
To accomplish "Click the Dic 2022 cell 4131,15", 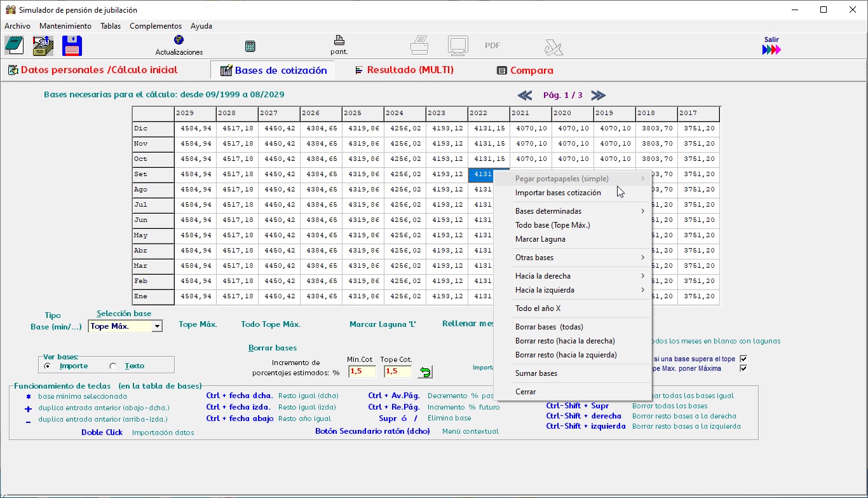I will pyautogui.click(x=489, y=128).
